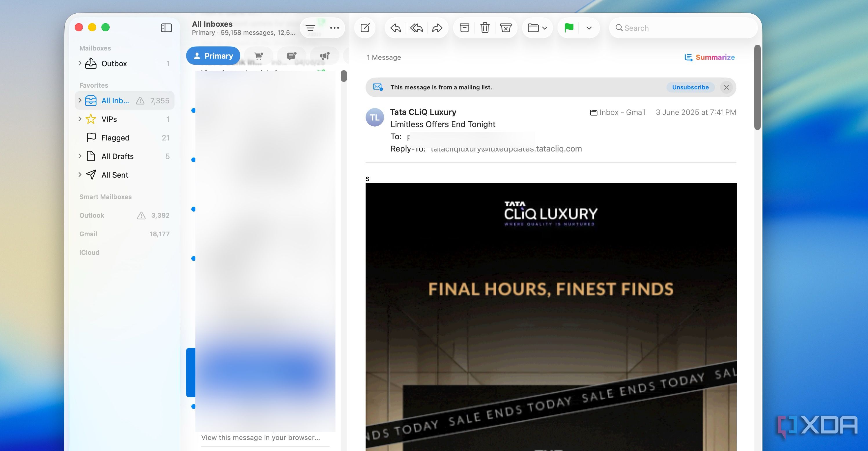Switch to Updates chat bubble tab
Screen dimensions: 868x451
[x=291, y=56]
